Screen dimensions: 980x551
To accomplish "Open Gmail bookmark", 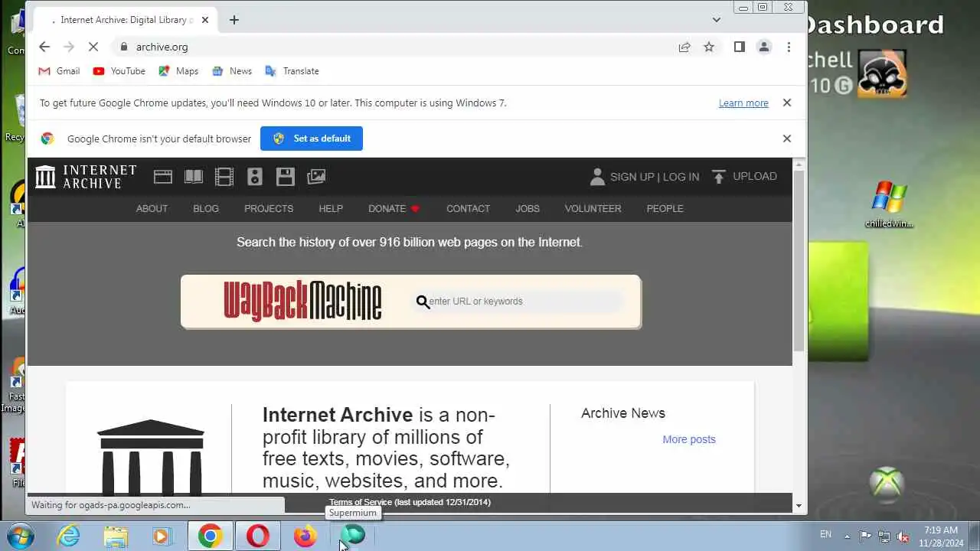I will (x=59, y=71).
